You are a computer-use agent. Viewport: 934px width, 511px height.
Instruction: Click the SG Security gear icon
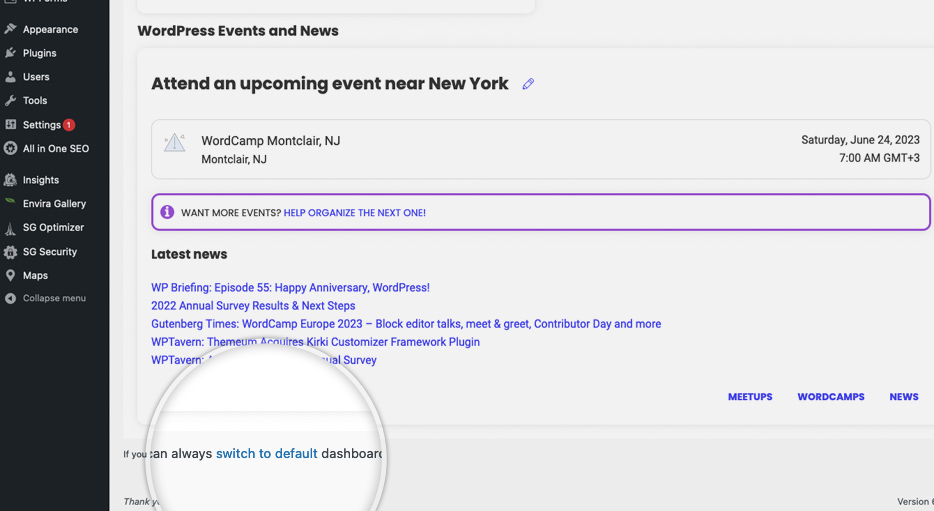(x=10, y=252)
